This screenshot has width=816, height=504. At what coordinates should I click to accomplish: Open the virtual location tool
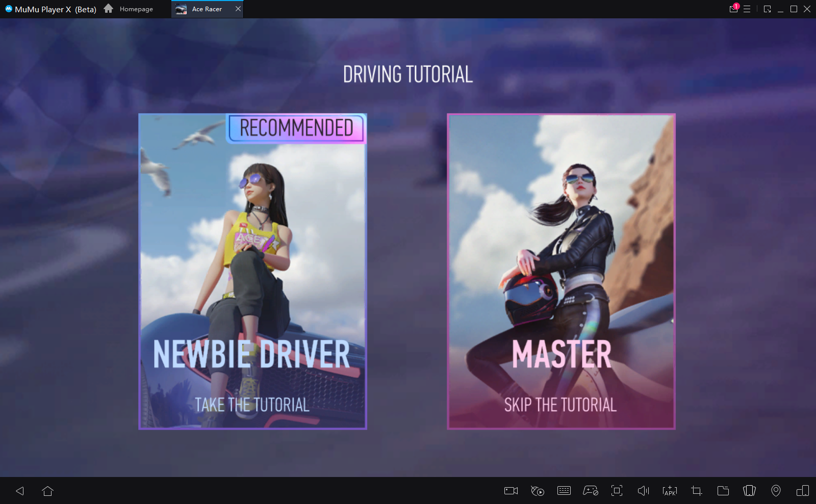(776, 491)
